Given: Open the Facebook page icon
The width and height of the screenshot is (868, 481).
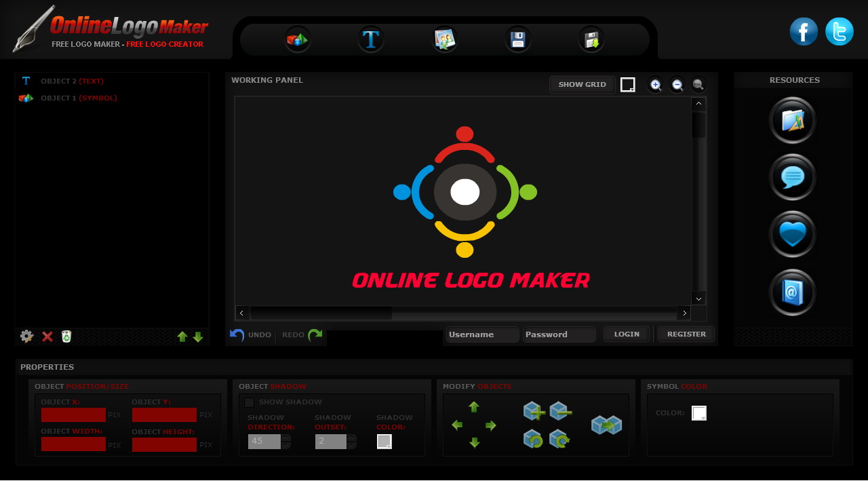Looking at the screenshot, I should point(804,32).
